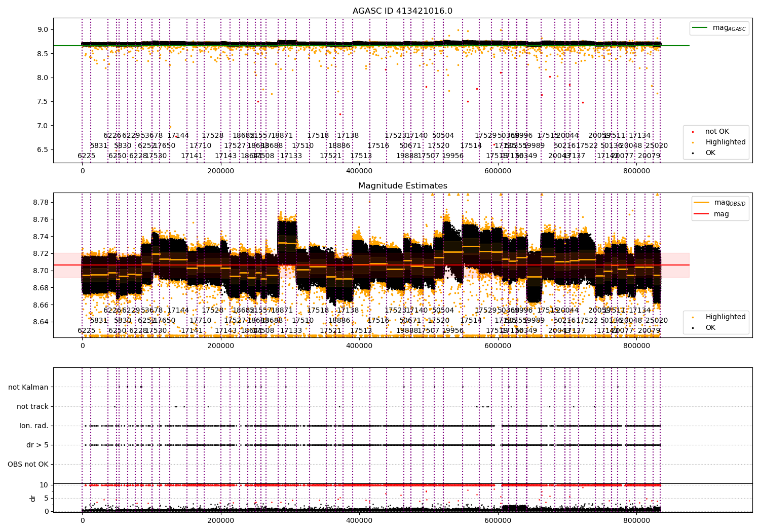Select the mag OBSID legend entry in middle plot
Image resolution: width=760 pixels, height=532 pixels.
(x=719, y=203)
